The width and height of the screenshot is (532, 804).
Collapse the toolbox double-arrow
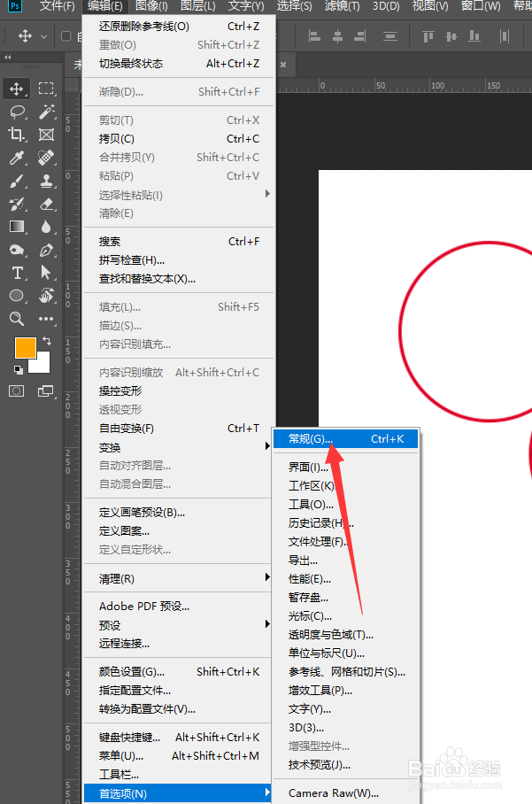pos(8,58)
